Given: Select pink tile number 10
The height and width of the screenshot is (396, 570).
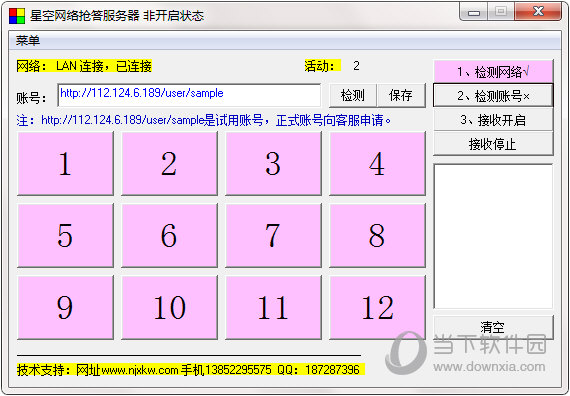Looking at the screenshot, I should point(169,307).
